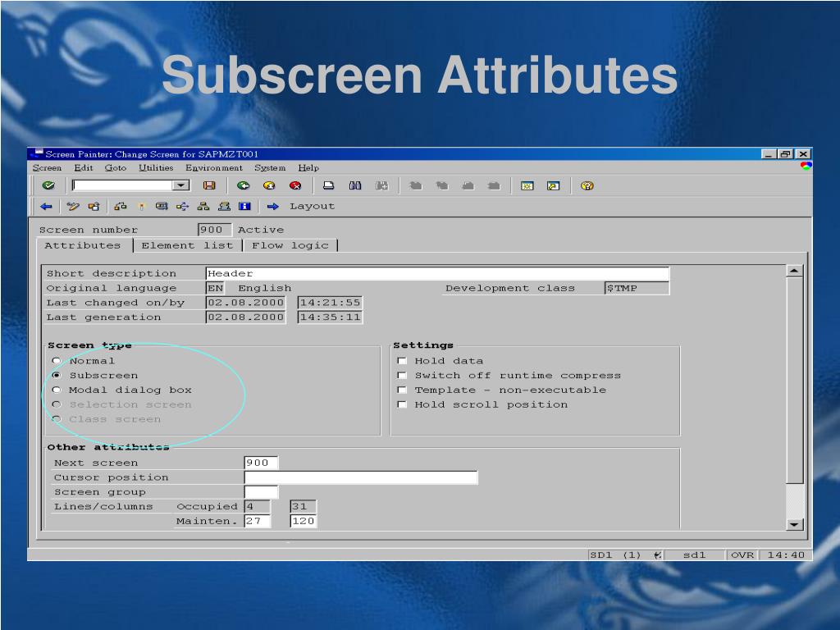
Task: Click the Development class $TMP field
Action: pos(637,288)
